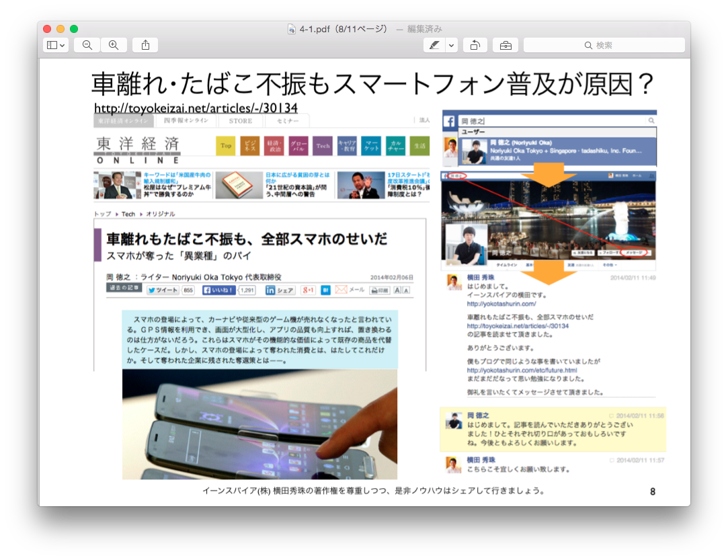
Task: Show the markup toolbox toolbar
Action: coord(505,45)
